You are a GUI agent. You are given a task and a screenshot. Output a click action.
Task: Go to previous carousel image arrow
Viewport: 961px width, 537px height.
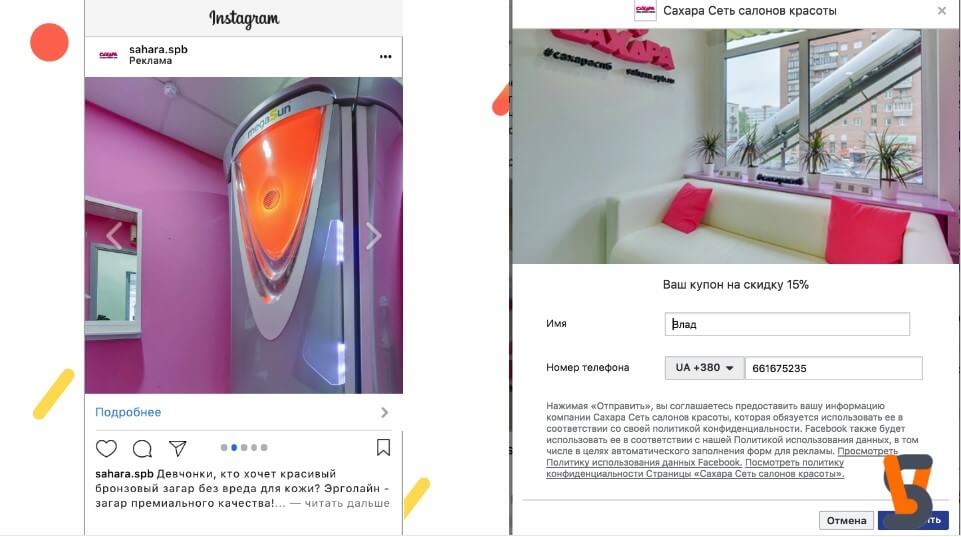click(115, 236)
